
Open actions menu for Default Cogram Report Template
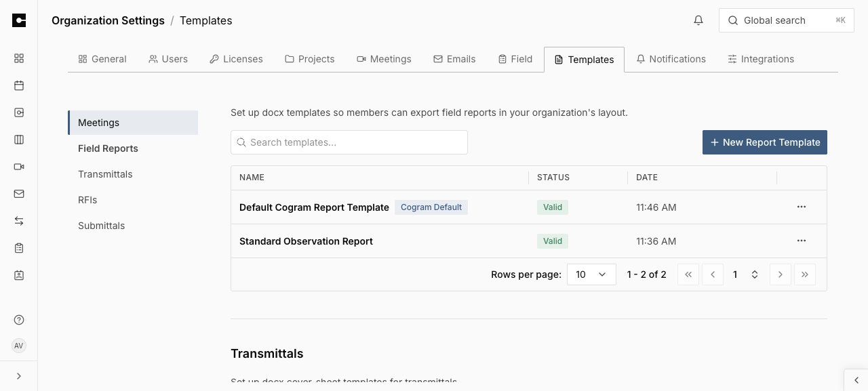[802, 207]
